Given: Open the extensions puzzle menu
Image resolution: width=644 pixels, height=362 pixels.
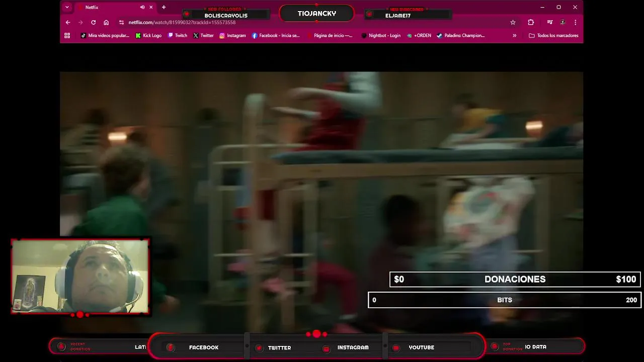Looking at the screenshot, I should pos(531,22).
